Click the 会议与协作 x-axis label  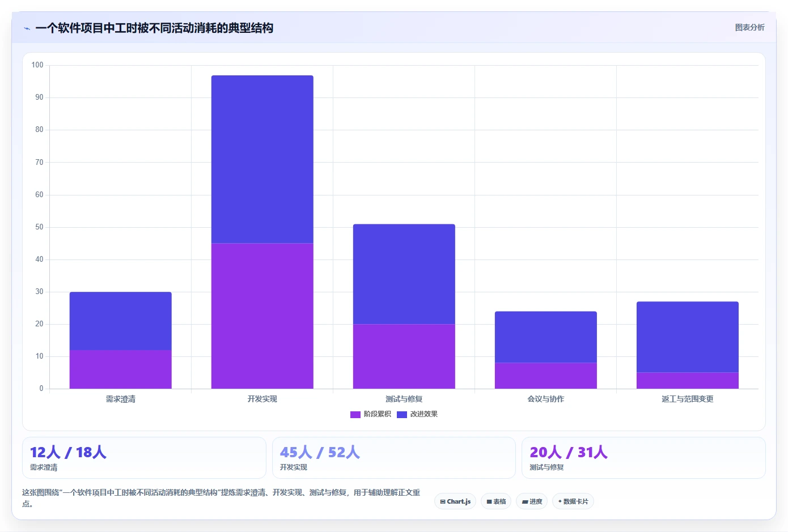(546, 399)
